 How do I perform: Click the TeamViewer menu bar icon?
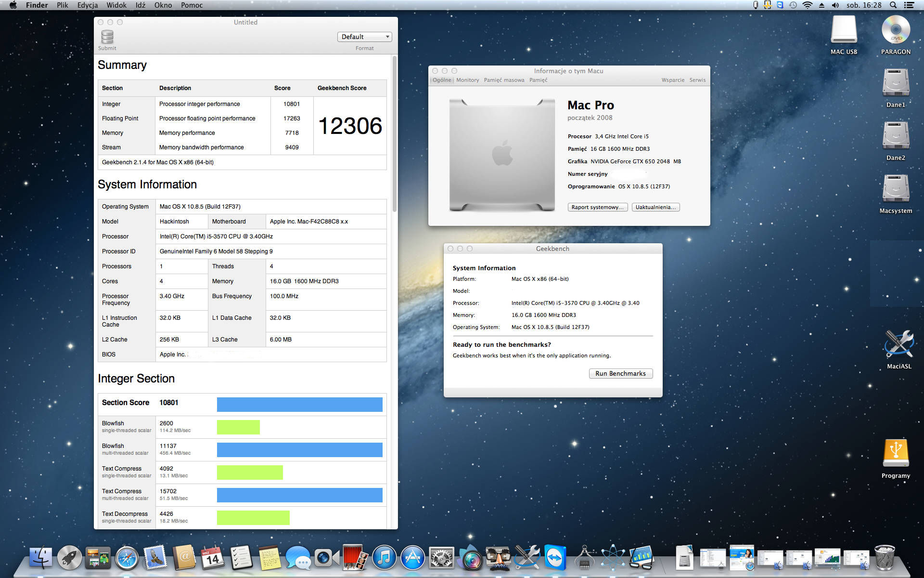[x=780, y=5]
